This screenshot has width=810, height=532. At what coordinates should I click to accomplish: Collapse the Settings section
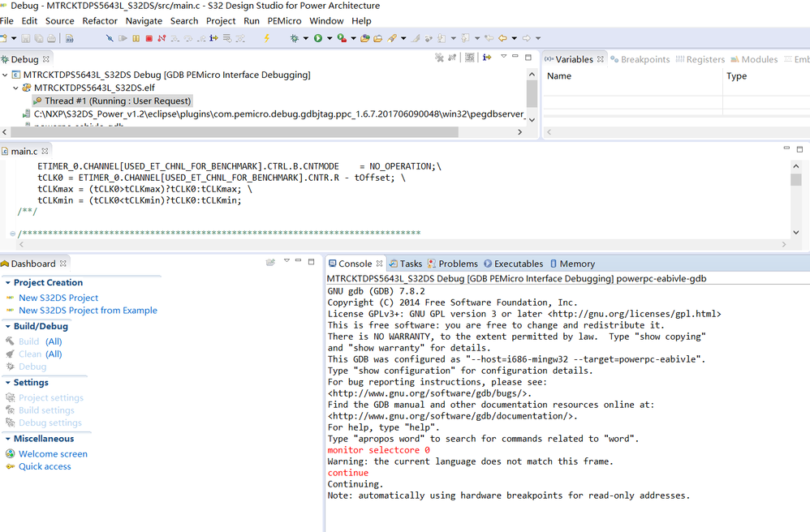(x=8, y=383)
